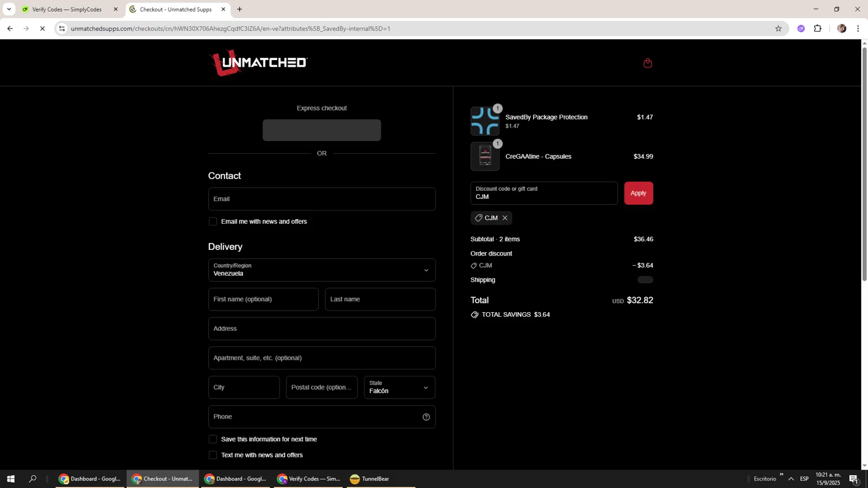This screenshot has height=488, width=868.
Task: Open the Chrome three-dot menu
Action: pos(858,28)
